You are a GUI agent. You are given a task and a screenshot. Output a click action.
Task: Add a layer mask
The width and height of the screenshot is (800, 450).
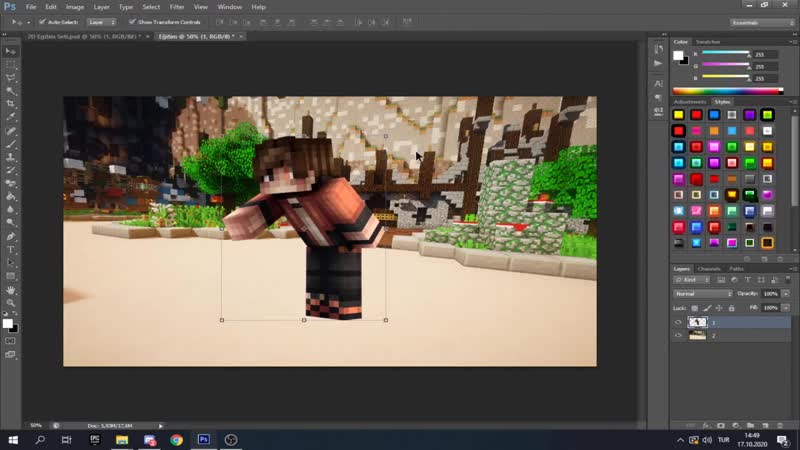tap(721, 426)
